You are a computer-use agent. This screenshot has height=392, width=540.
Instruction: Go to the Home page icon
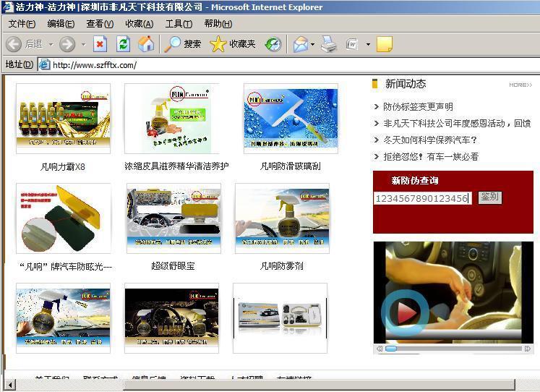coord(146,44)
